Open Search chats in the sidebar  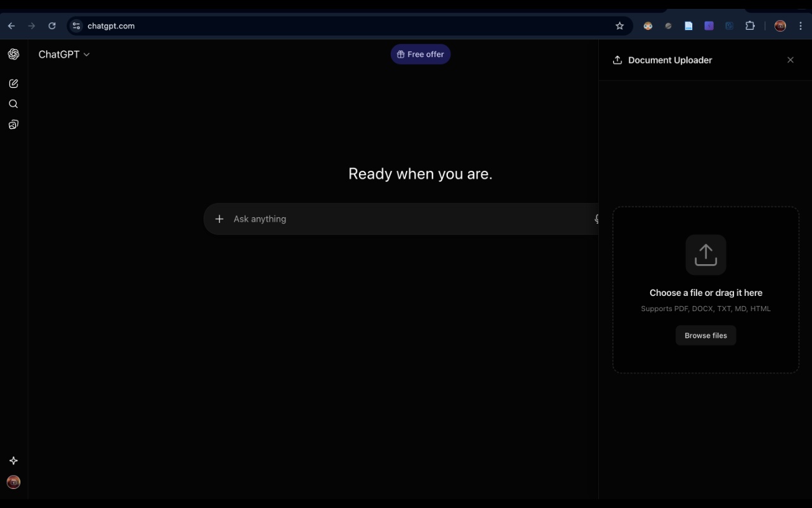point(13,104)
